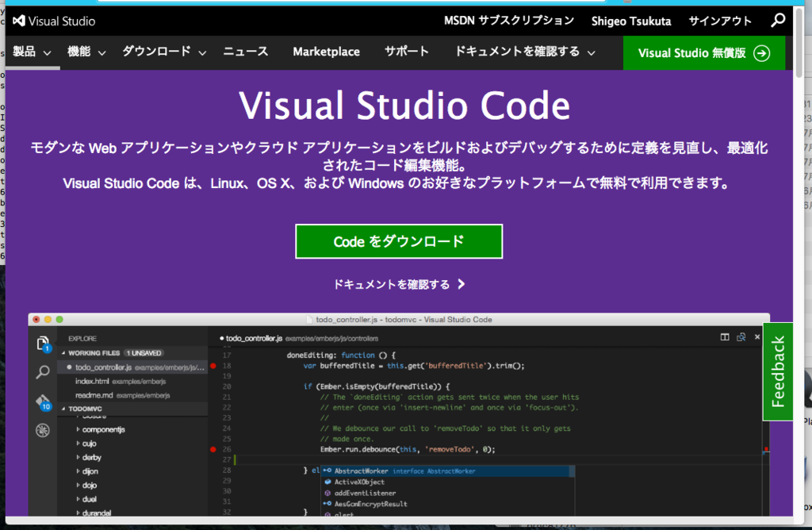Collapse the WORKING FILES section
Viewport: 812px width, 530px height.
point(63,353)
